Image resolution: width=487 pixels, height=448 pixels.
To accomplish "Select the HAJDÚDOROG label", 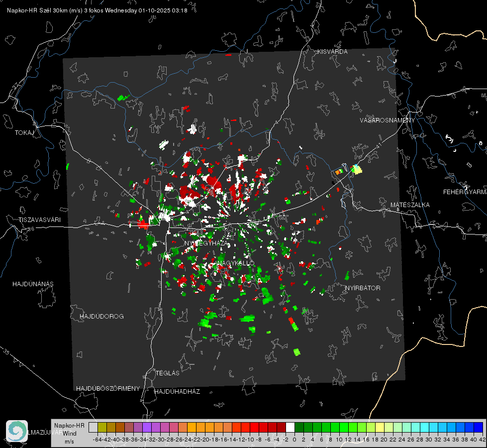I will coord(101,317).
